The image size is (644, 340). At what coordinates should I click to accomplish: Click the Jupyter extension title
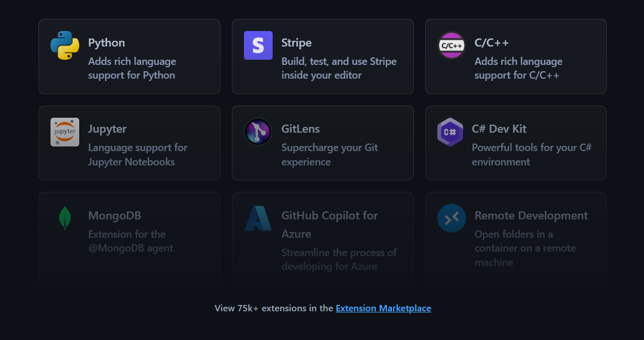pos(107,129)
